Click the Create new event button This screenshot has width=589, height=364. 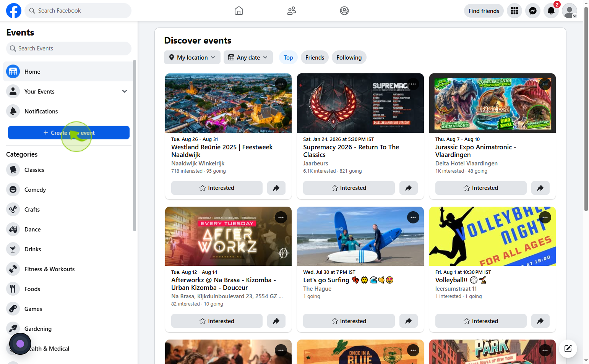[69, 133]
